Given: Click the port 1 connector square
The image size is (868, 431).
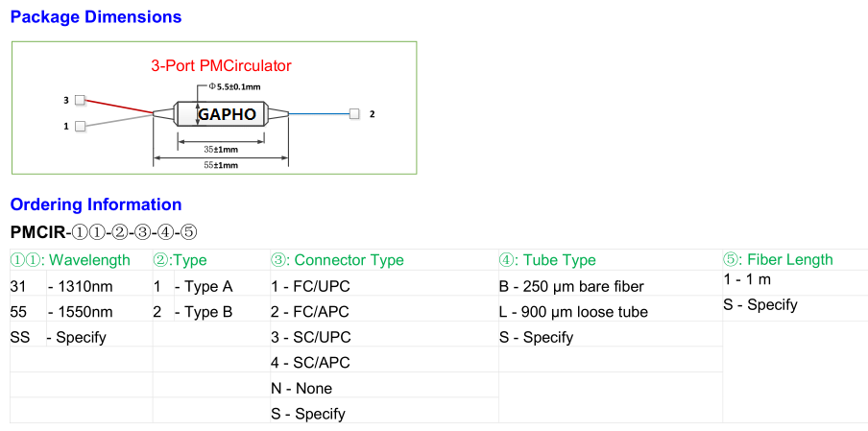Looking at the screenshot, I should coord(81,126).
